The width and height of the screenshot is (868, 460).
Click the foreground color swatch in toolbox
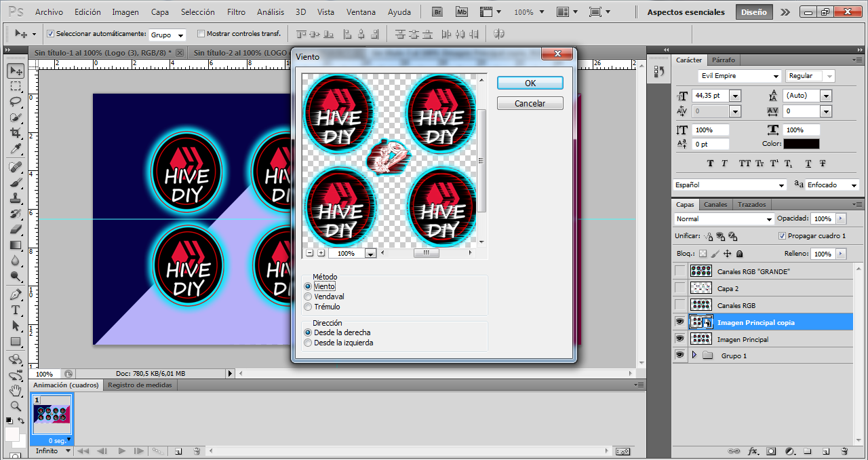click(12, 433)
